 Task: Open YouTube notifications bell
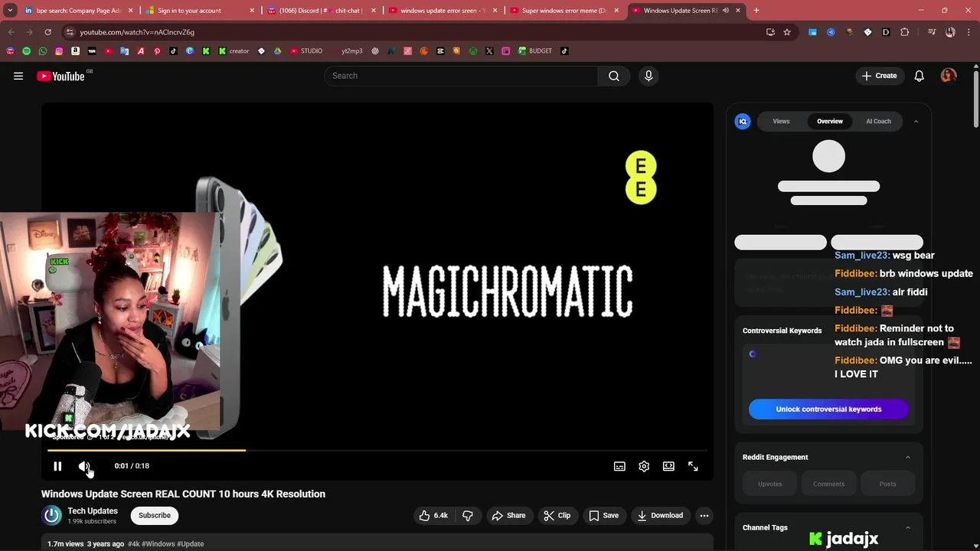[x=920, y=76]
